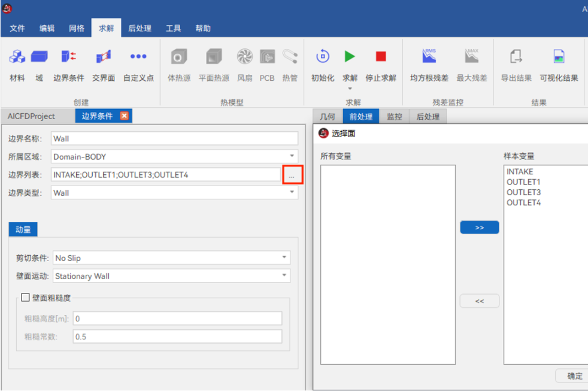Select OUTLET1 in the 样本变量 list
The image size is (588, 391).
pyautogui.click(x=523, y=182)
